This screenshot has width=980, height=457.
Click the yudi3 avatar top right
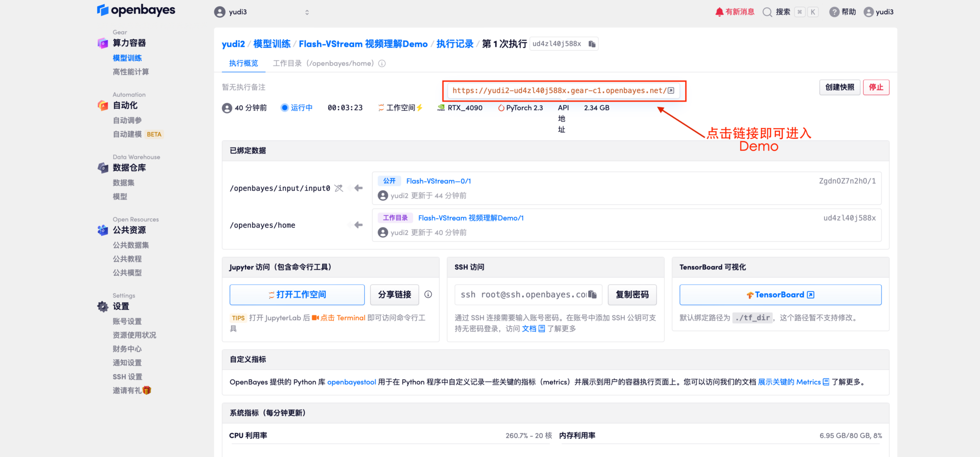[868, 11]
